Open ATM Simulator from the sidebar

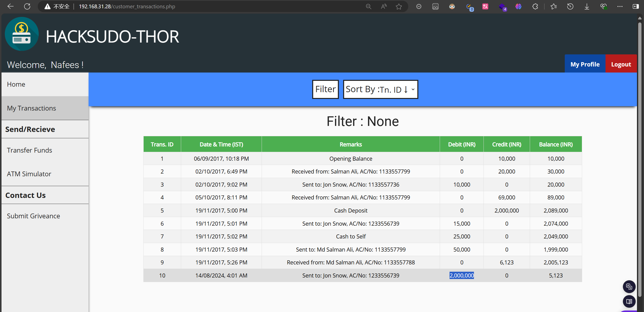click(x=45, y=174)
